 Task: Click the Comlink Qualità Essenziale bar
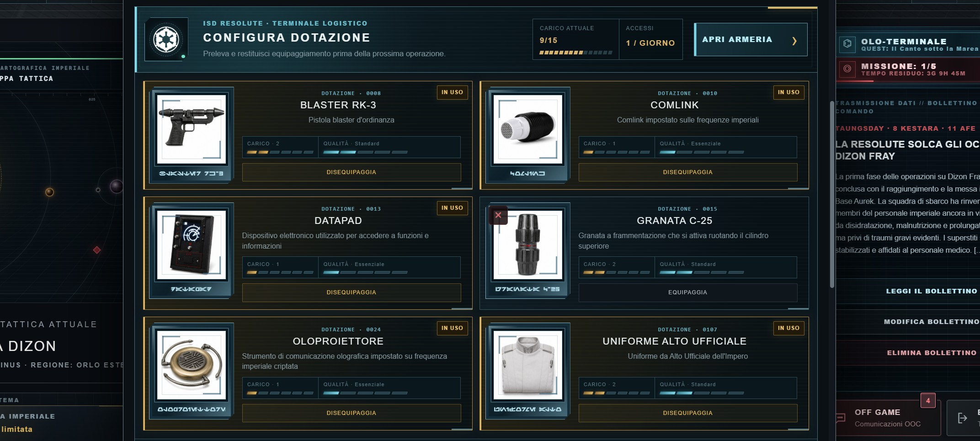[x=702, y=152]
